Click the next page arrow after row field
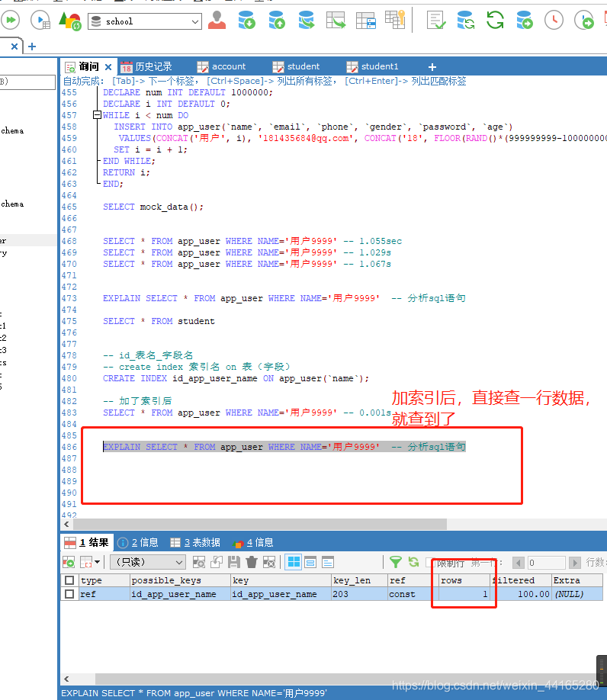 pyautogui.click(x=575, y=563)
